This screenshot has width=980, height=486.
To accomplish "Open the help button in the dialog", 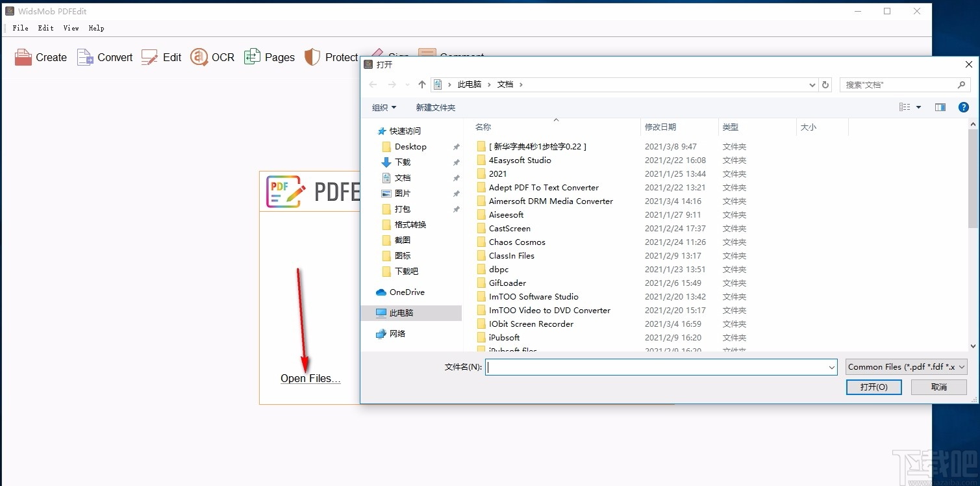I will (x=963, y=107).
